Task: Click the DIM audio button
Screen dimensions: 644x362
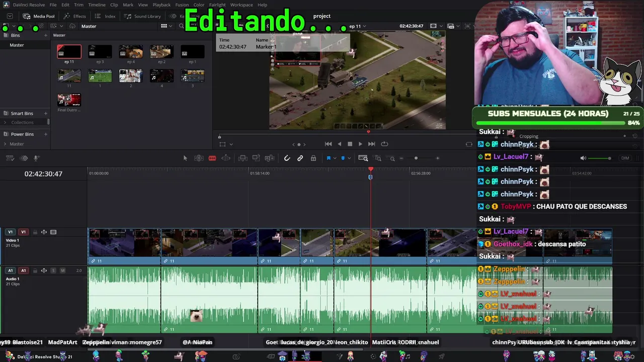Action: (x=625, y=158)
